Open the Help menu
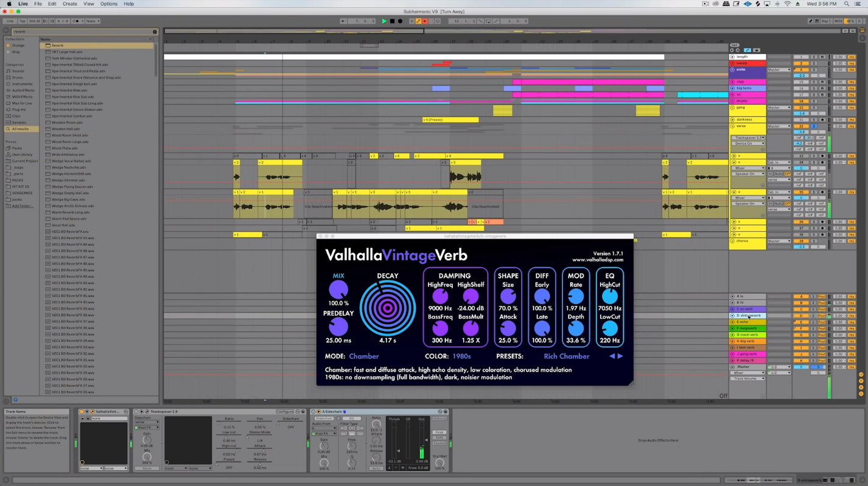868x486 pixels. pos(128,4)
